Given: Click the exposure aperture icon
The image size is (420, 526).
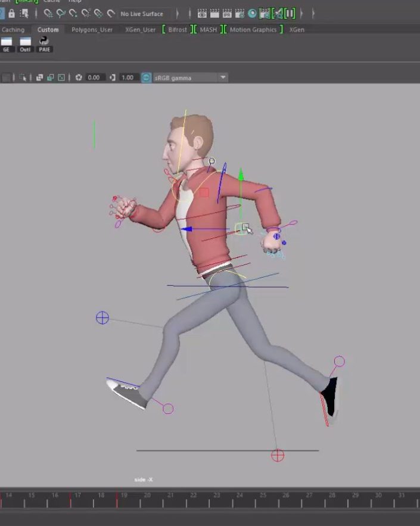Looking at the screenshot, I should pyautogui.click(x=79, y=78).
